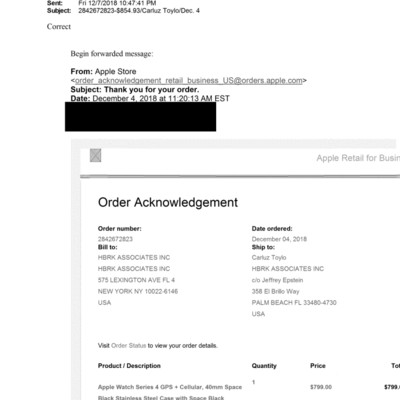Select the order number 2842672823
The height and width of the screenshot is (400, 400).
115,239
